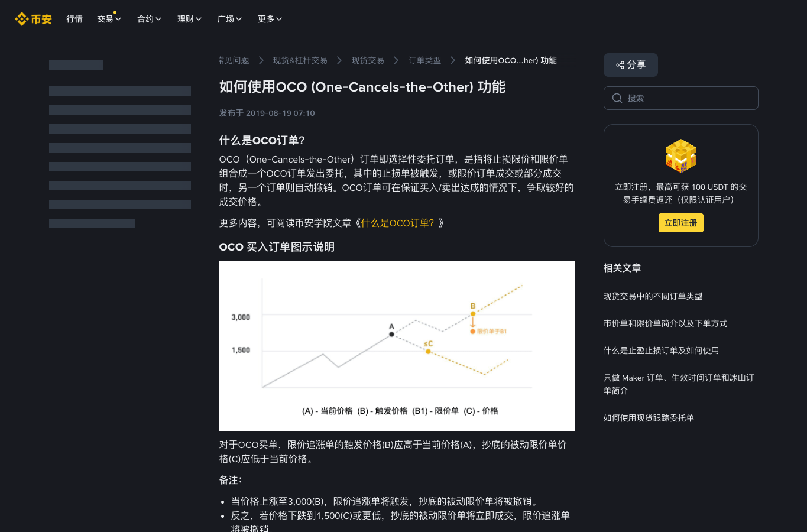The width and height of the screenshot is (807, 532).
Task: Expand the 理财 dropdown menu
Action: coord(189,19)
